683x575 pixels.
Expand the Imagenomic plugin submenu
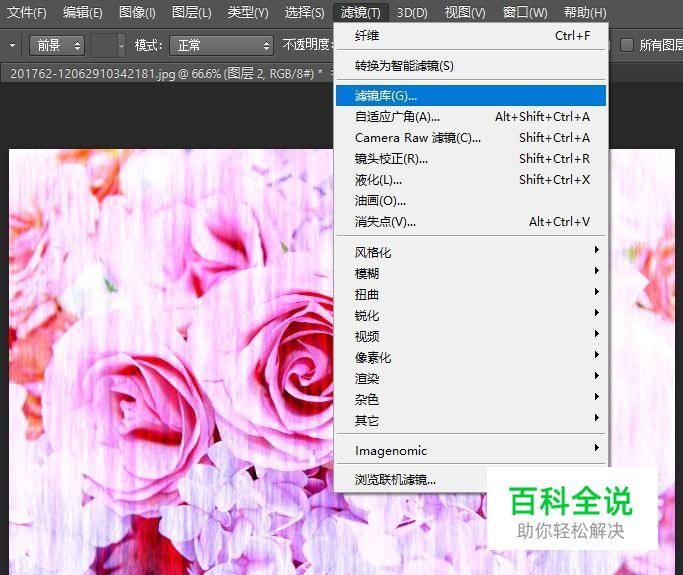click(471, 450)
